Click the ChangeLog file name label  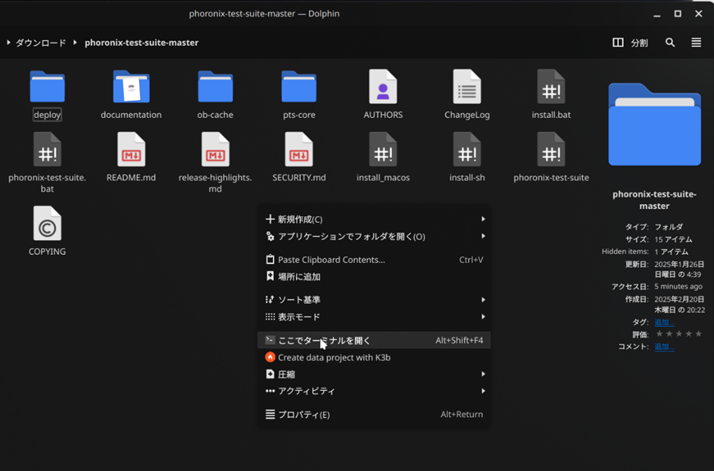tap(467, 115)
